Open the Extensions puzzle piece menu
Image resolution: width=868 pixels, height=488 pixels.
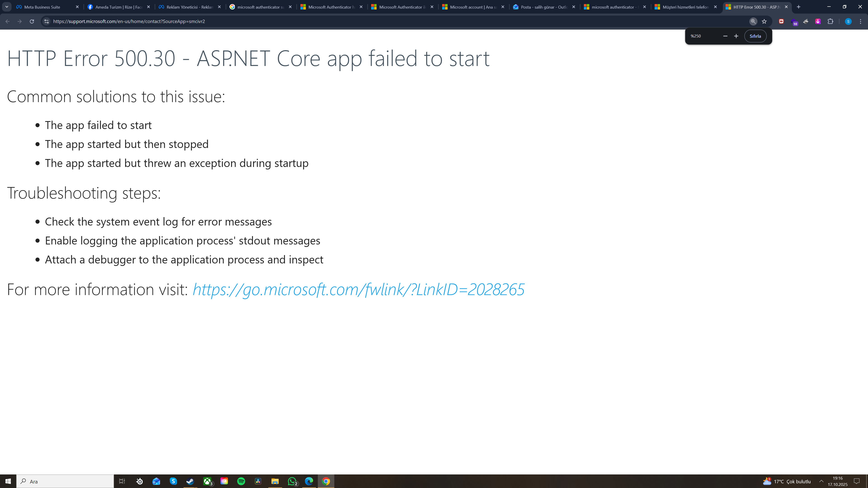830,21
